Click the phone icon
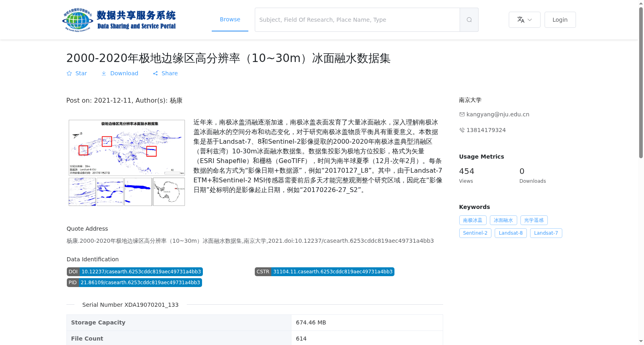The height and width of the screenshot is (345, 644). point(462,130)
